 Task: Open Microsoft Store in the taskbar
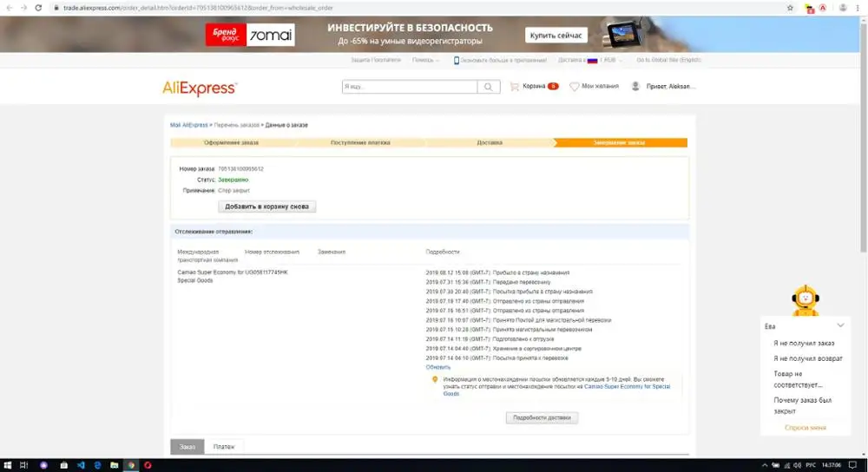63,465
